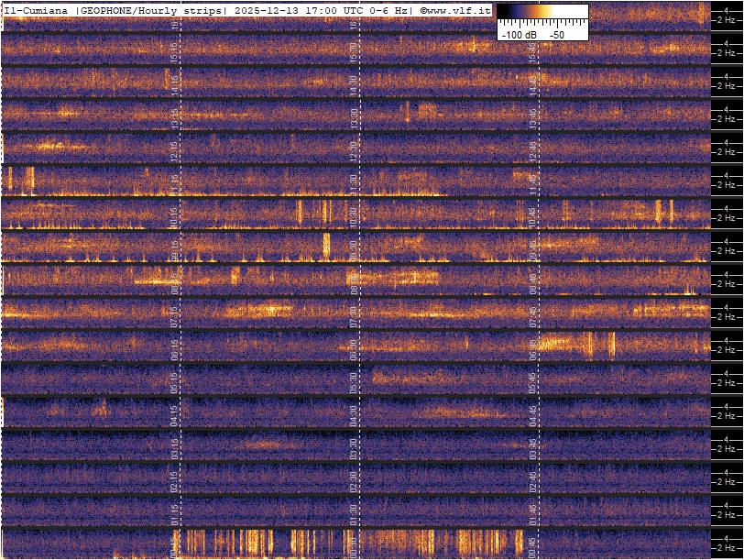Select the 2025-12-13 17:00 UTC timestamp
This screenshot has width=744, height=560.
281,9
